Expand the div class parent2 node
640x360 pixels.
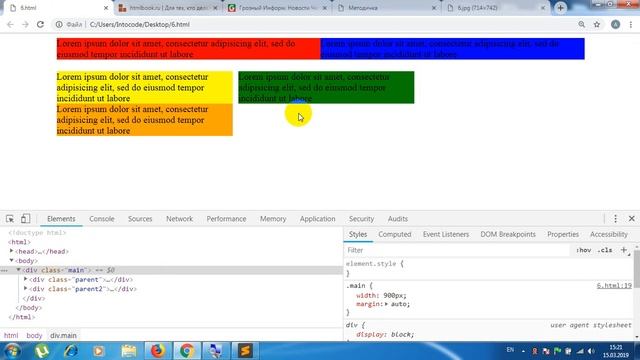point(26,289)
